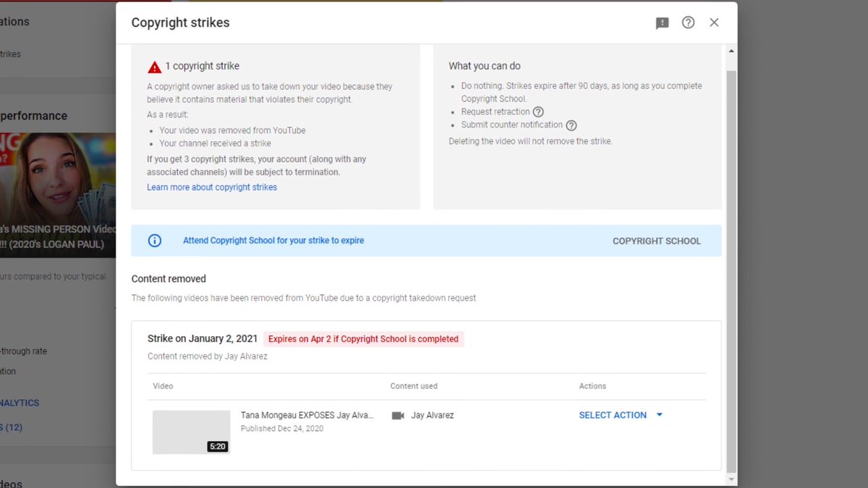This screenshot has width=868, height=488.
Task: Follow the Learn more about copyright strikes link
Action: [x=212, y=187]
